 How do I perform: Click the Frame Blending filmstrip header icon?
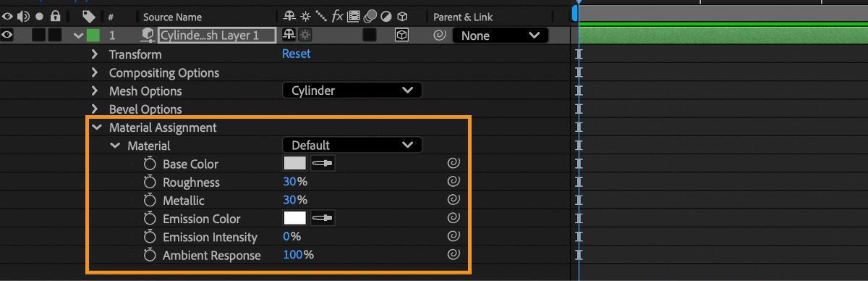354,16
